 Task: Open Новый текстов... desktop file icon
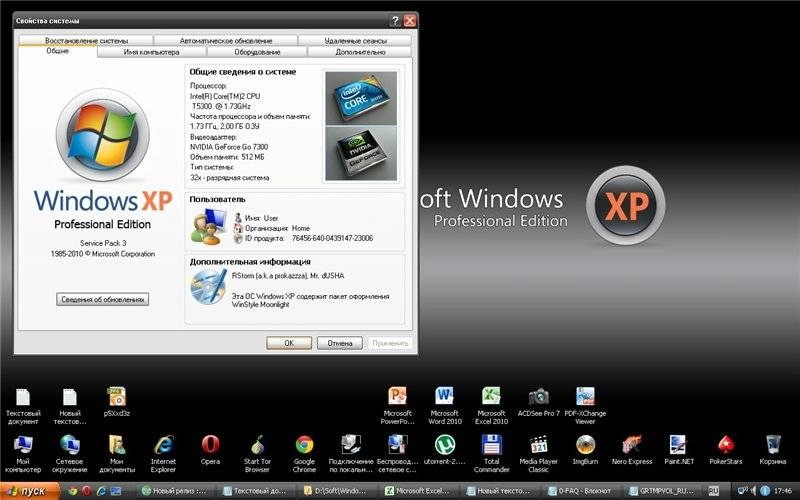tap(70, 406)
